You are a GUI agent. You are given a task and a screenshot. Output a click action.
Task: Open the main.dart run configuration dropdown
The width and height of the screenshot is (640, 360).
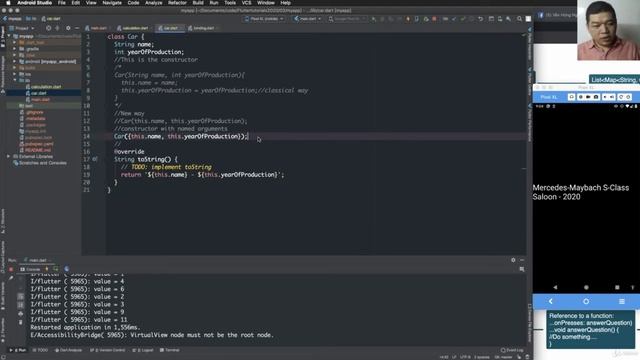click(307, 19)
